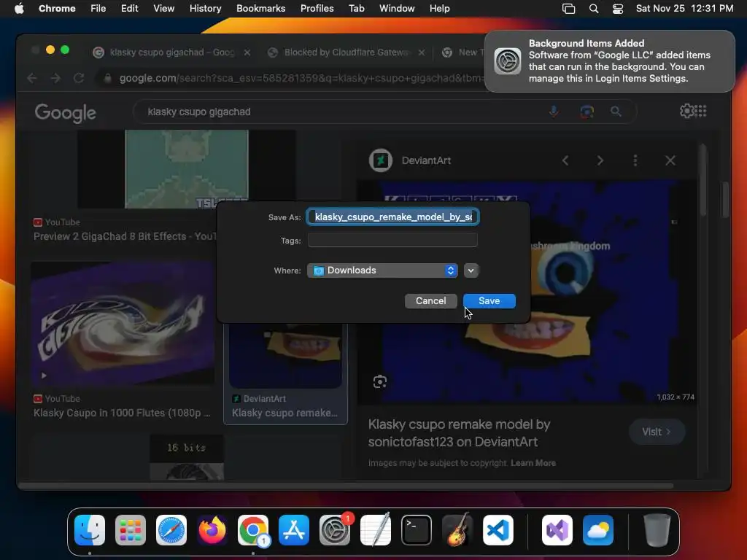The image size is (747, 560).
Task: Open the History menu
Action: tap(205, 8)
